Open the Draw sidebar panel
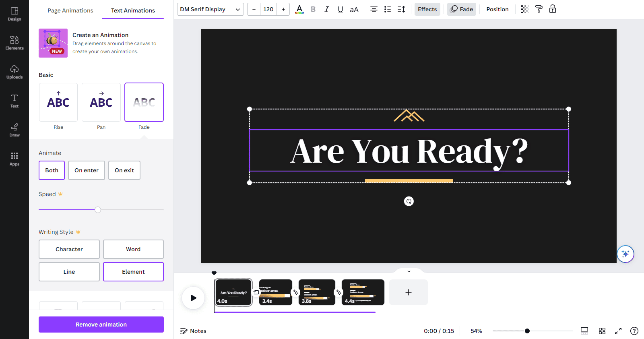 click(x=14, y=130)
